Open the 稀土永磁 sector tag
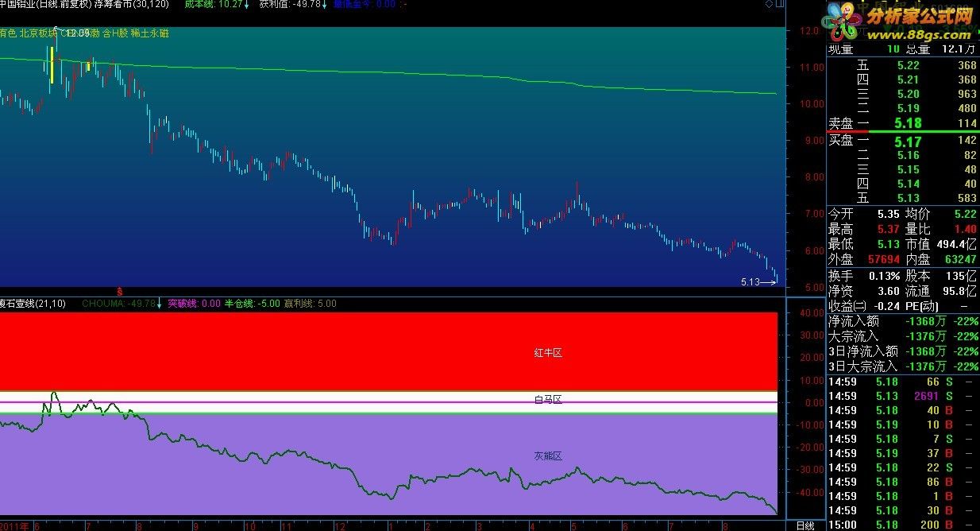This screenshot has width=980, height=531. coord(151,33)
